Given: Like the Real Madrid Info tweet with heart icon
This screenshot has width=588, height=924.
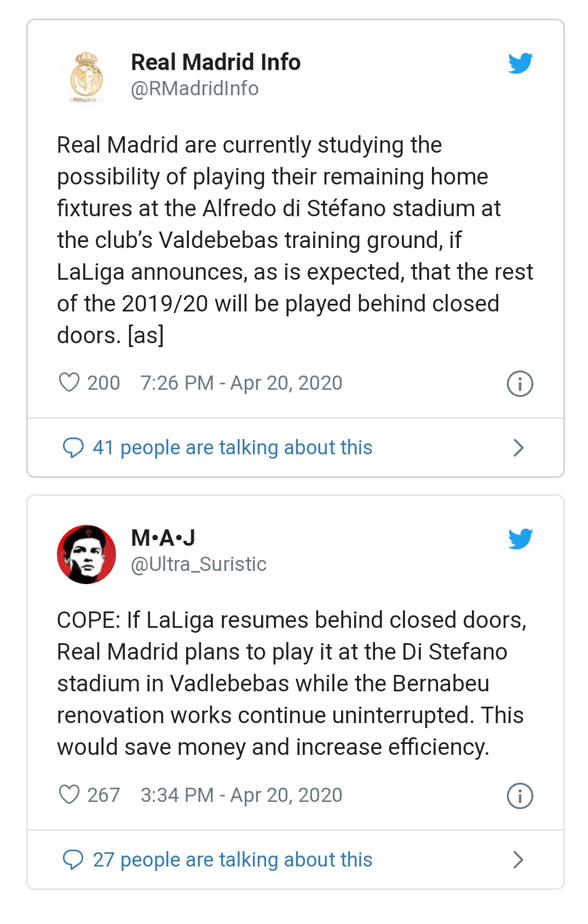Looking at the screenshot, I should [69, 383].
